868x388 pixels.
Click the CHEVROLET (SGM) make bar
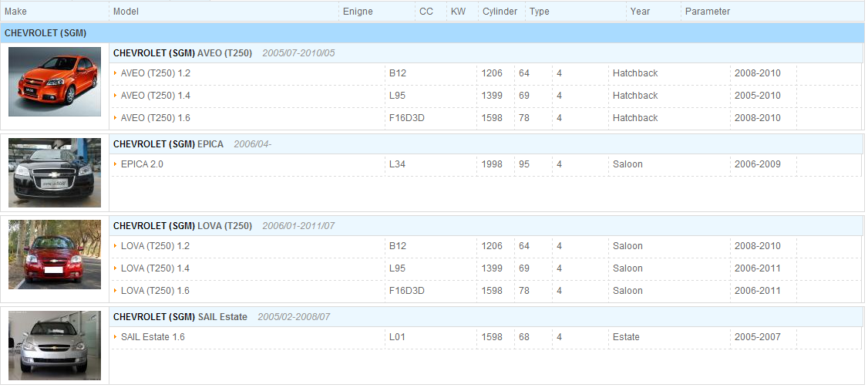pyautogui.click(x=432, y=33)
